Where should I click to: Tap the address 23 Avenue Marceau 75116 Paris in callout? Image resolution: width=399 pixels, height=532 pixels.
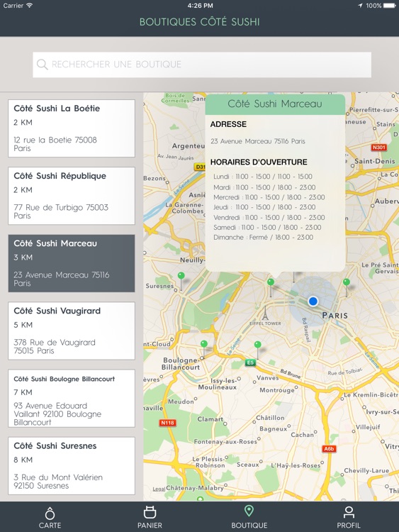[x=258, y=141]
